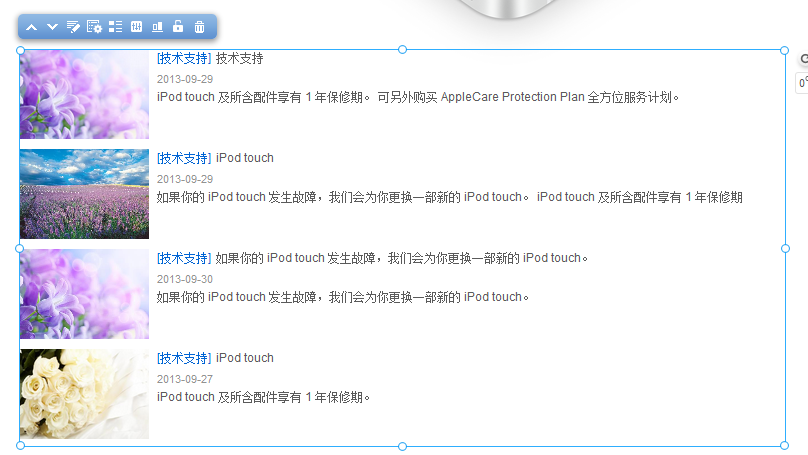Image resolution: width=808 pixels, height=455 pixels.
Task: Click lavender field thumbnail
Action: [x=85, y=194]
